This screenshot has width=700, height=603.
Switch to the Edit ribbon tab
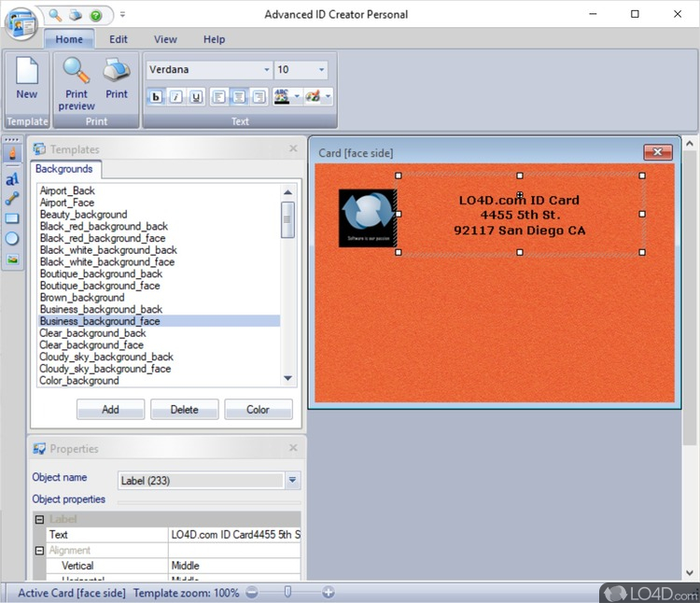(119, 39)
